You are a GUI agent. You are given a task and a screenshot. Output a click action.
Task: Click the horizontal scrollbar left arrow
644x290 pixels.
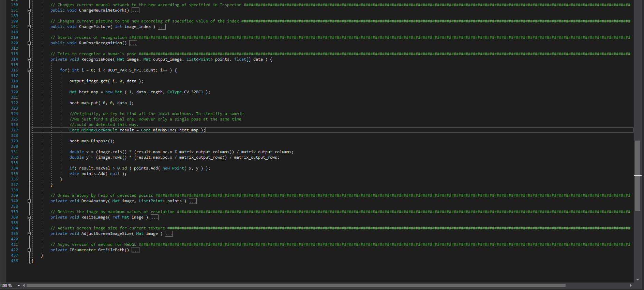pyautogui.click(x=24, y=286)
